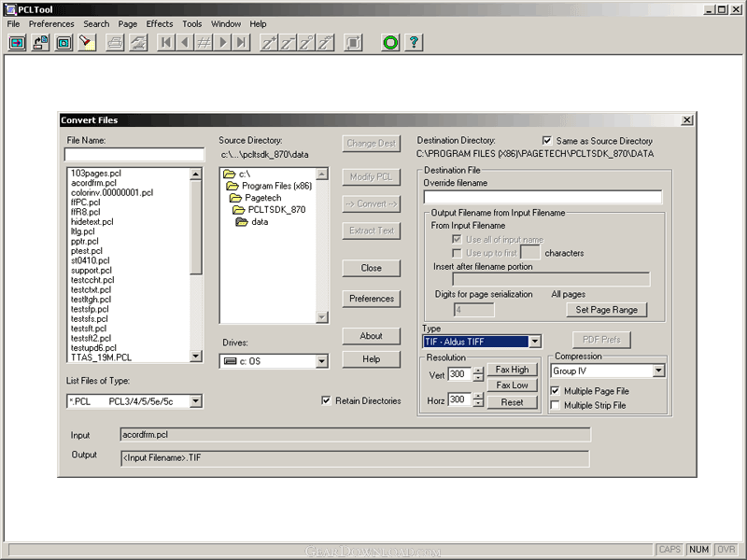Close the Convert Files dialog with X
The height and width of the screenshot is (560, 747).
point(686,120)
